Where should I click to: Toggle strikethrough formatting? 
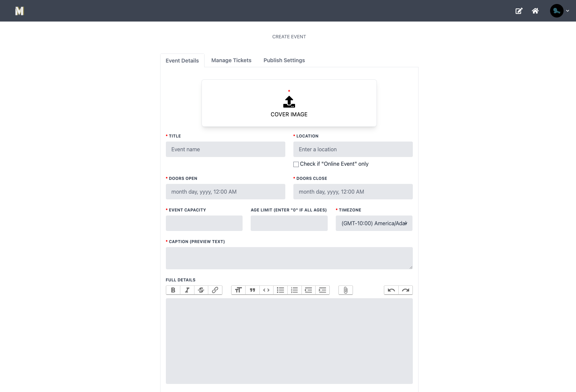point(201,290)
